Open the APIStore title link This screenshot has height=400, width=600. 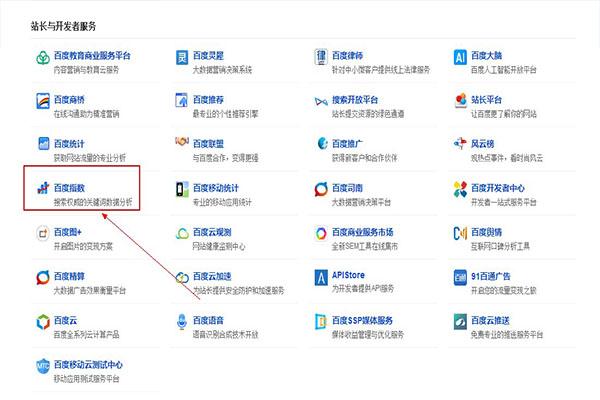tap(348, 275)
